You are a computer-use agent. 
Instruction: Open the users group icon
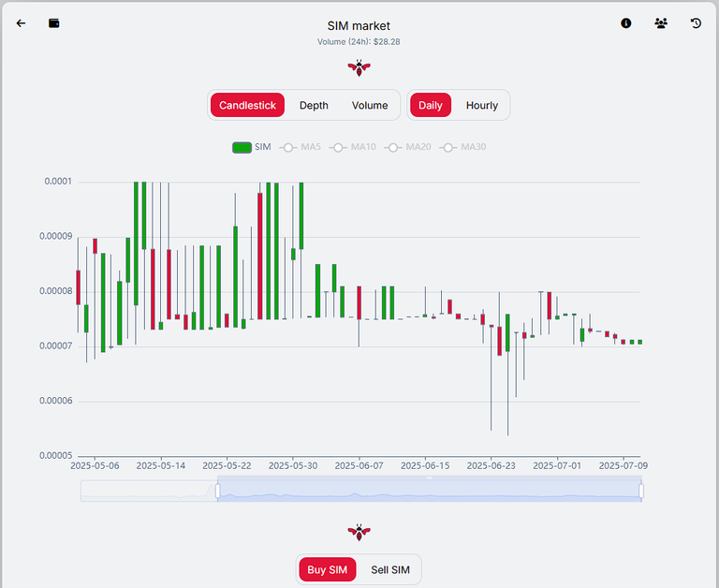[x=661, y=23]
